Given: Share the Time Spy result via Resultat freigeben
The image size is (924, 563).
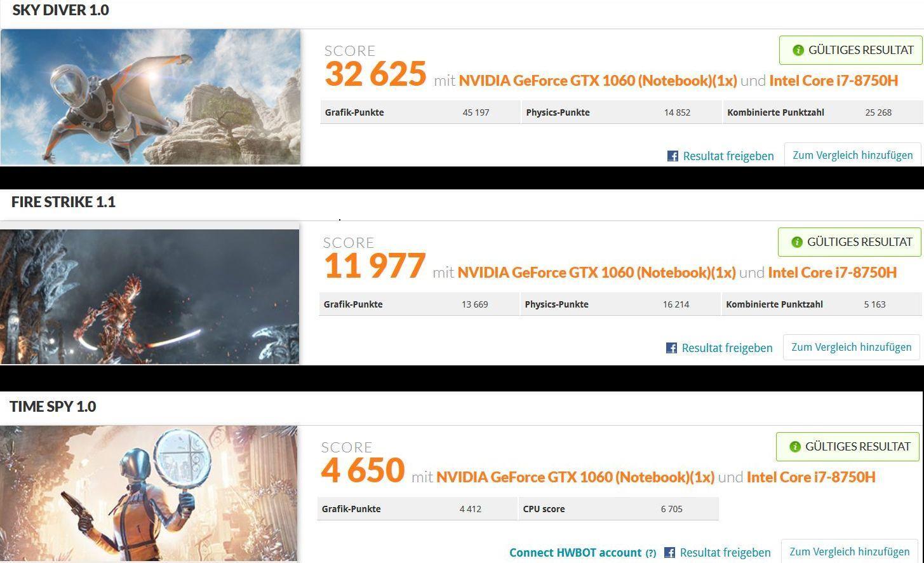Looking at the screenshot, I should click(x=725, y=552).
